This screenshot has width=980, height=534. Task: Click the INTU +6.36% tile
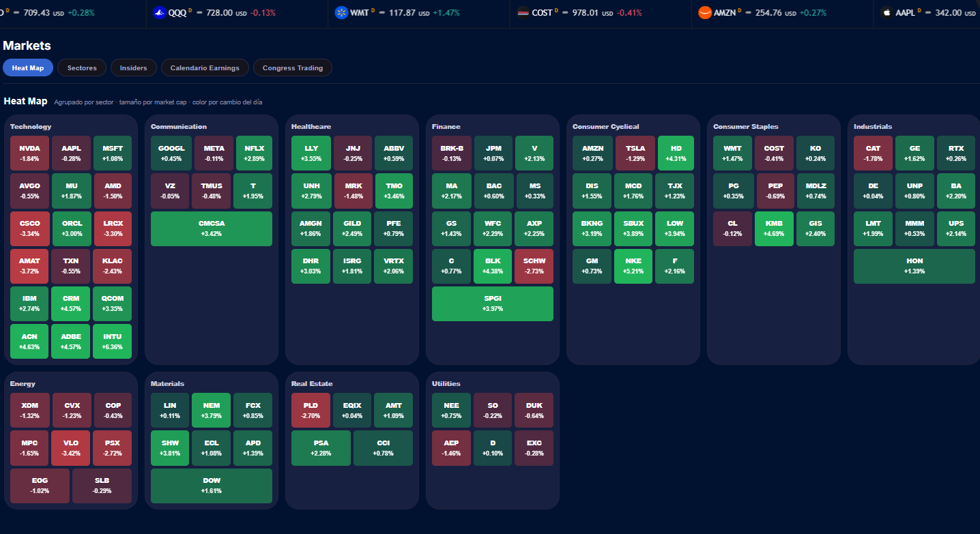(113, 341)
